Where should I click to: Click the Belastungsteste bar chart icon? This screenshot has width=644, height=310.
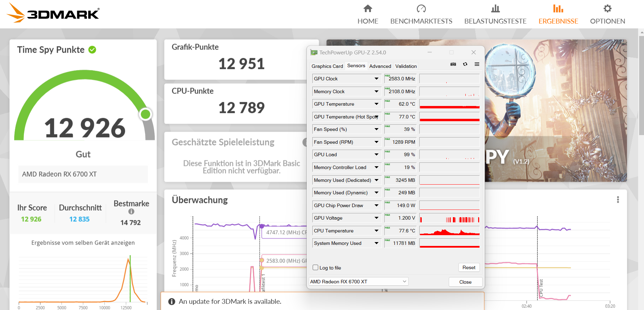click(495, 8)
